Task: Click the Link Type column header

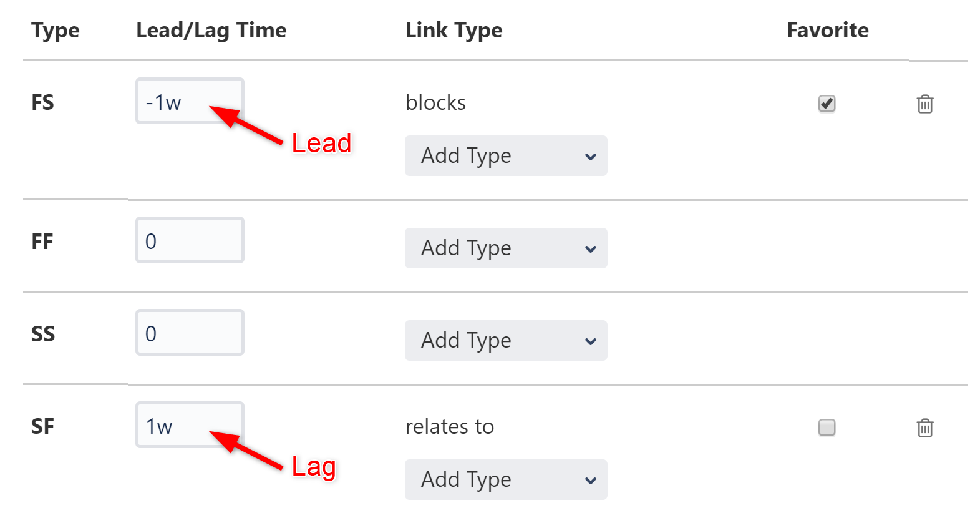Action: point(454,30)
